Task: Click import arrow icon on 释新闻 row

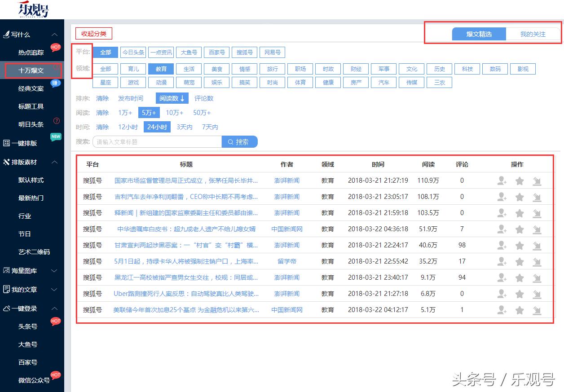Action: tap(537, 213)
